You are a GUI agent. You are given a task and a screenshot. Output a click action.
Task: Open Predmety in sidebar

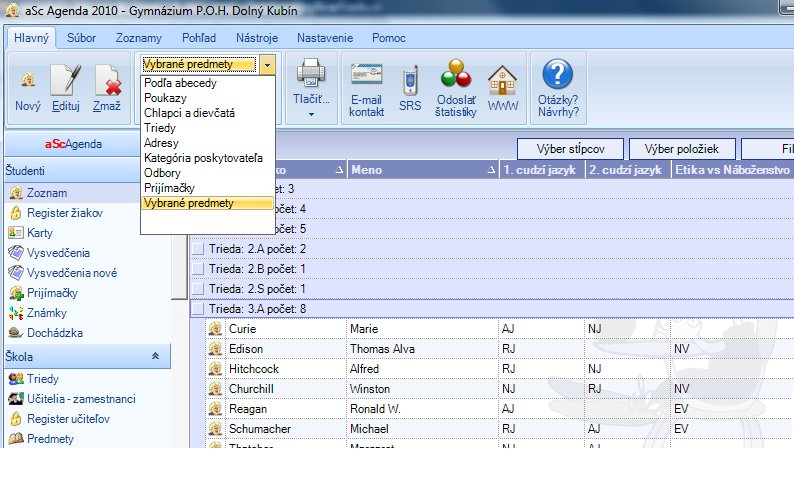[50, 439]
